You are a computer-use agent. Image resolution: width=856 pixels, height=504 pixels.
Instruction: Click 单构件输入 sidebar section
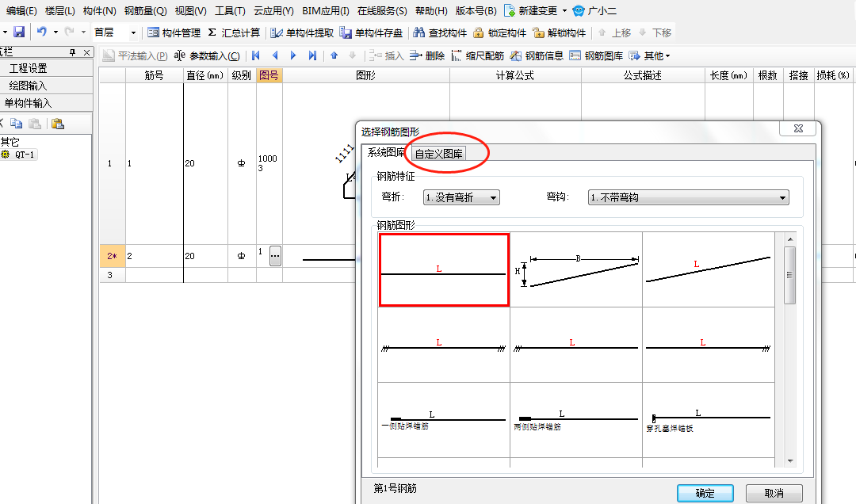pos(47,103)
